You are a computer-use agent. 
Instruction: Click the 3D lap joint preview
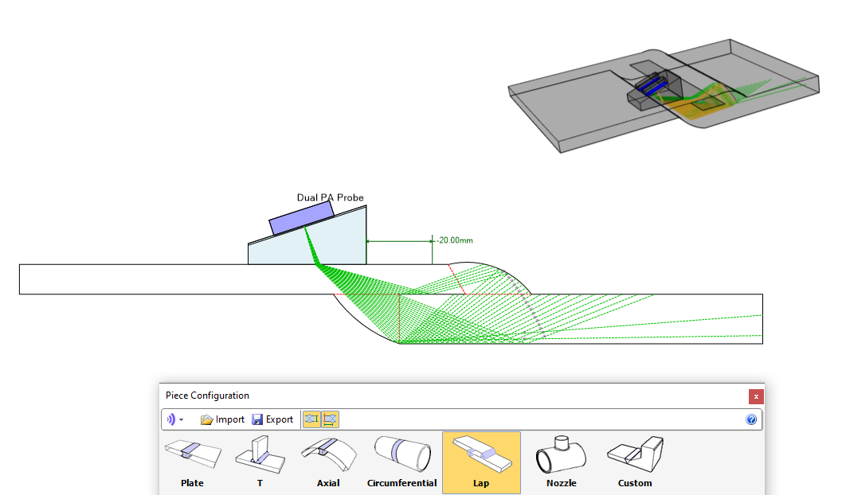click(664, 96)
